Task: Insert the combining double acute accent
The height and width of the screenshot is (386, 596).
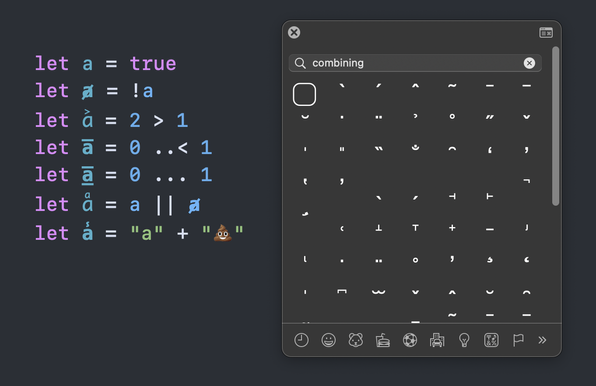Action: [x=490, y=117]
